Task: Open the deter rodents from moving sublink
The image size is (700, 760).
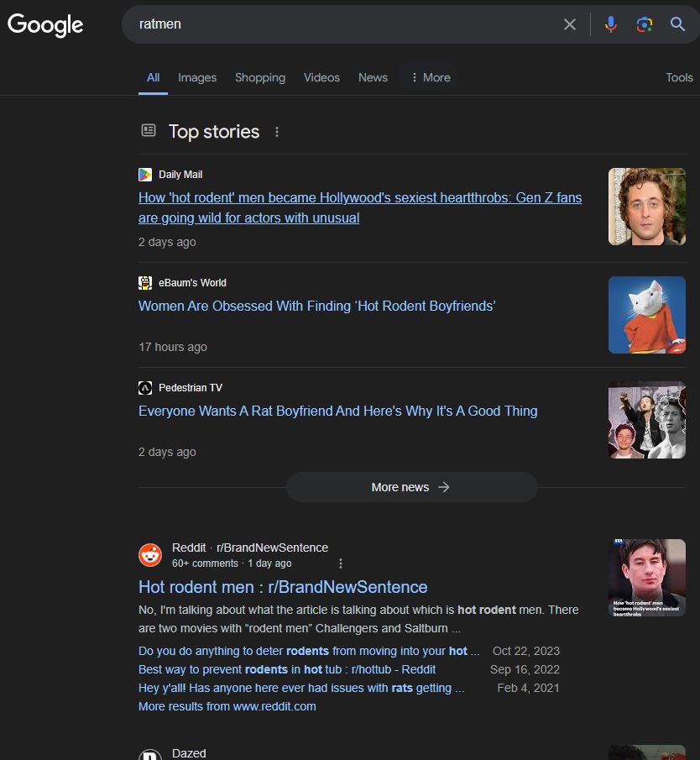Action: pos(309,651)
